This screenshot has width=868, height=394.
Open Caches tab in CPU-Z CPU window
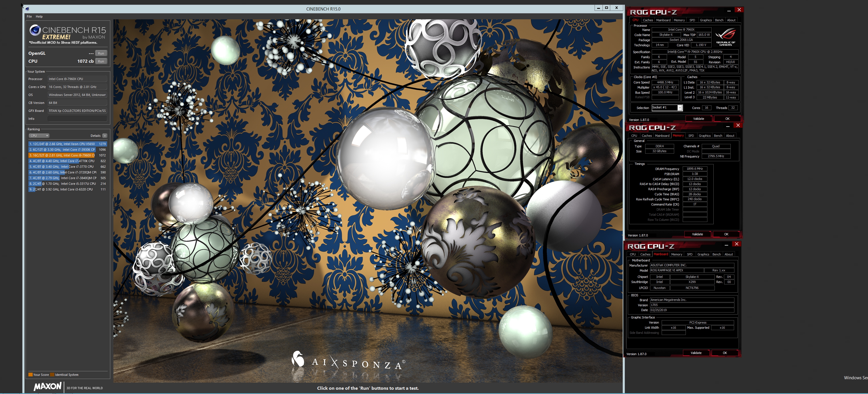coord(648,20)
